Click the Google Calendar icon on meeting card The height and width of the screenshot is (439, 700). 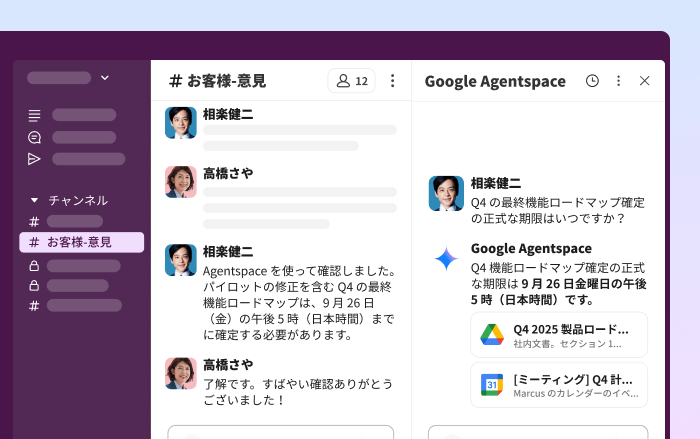click(492, 385)
